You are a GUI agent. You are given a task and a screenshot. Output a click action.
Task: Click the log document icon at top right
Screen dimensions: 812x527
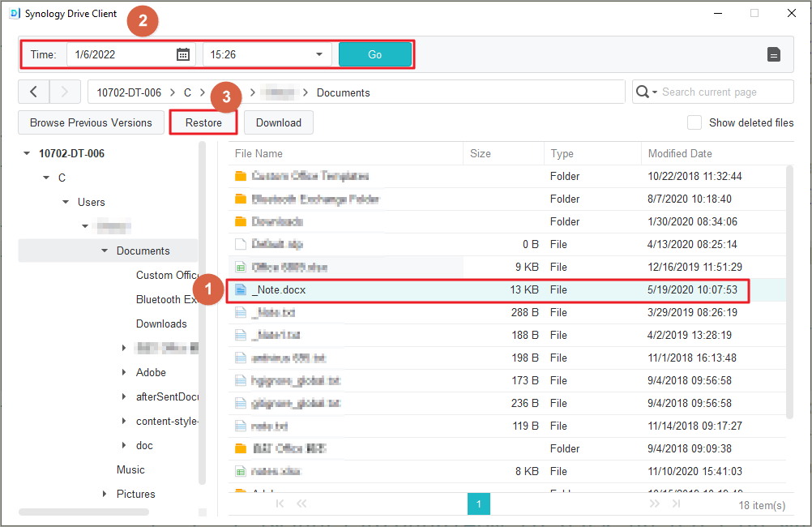point(774,54)
